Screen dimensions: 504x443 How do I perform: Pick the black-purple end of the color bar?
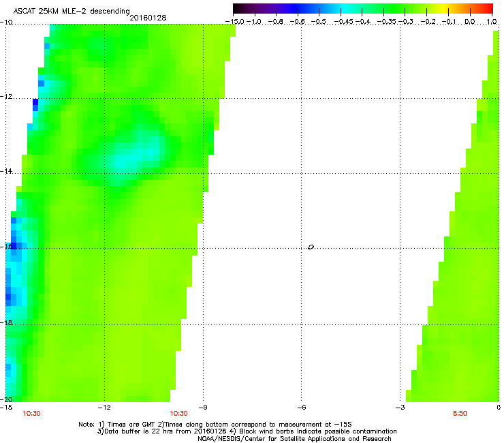241,9
